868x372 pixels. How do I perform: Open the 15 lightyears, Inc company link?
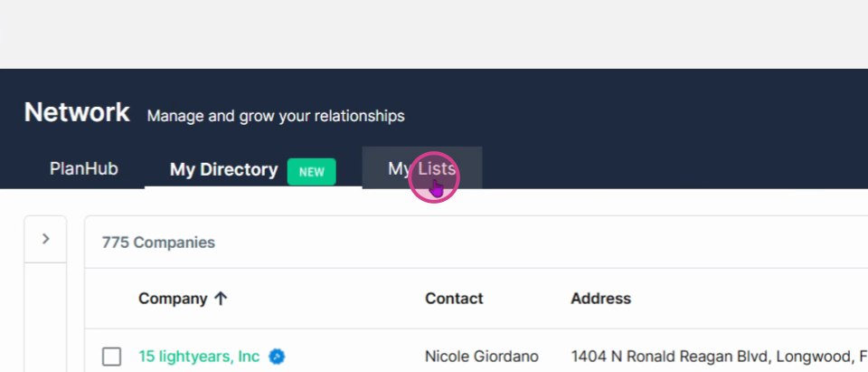coord(199,356)
